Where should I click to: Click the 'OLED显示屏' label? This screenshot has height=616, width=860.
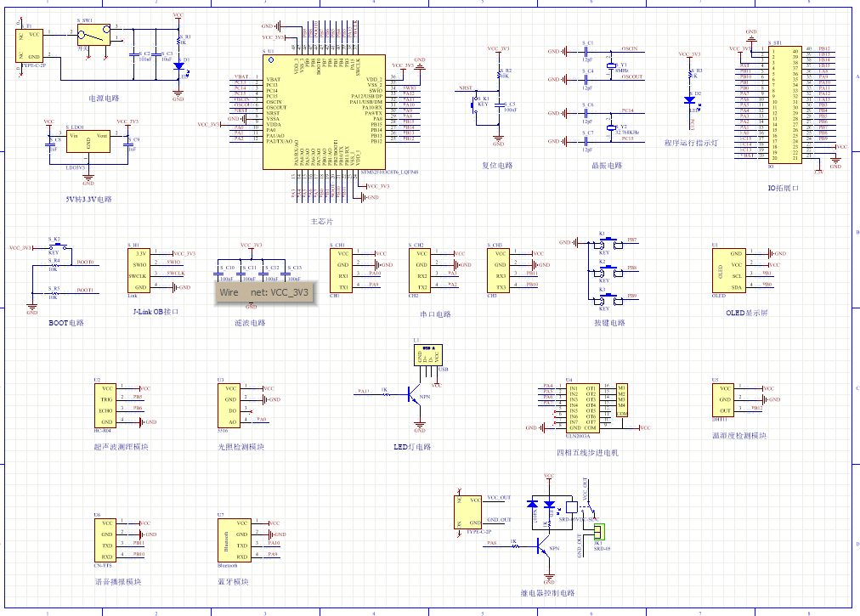tap(746, 313)
